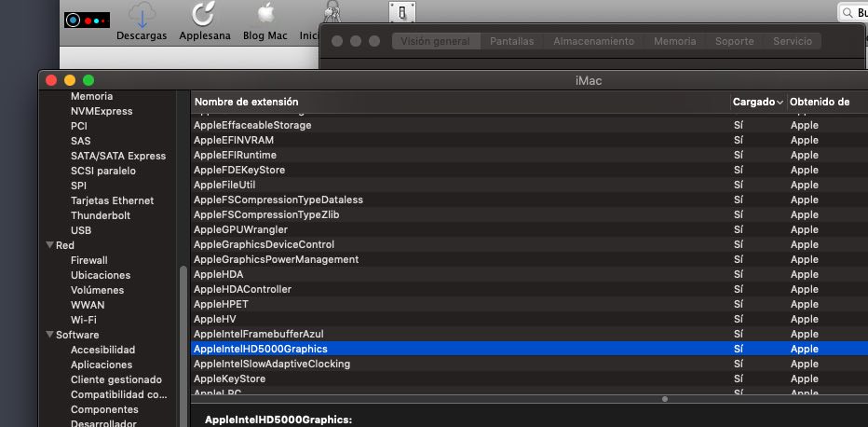Image resolution: width=868 pixels, height=427 pixels.
Task: Select the AppleGPUWrangler row
Action: click(x=529, y=230)
